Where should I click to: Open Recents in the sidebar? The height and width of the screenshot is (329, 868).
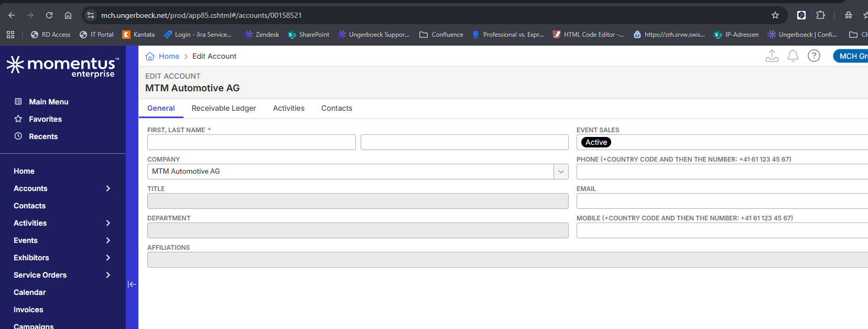coord(43,136)
